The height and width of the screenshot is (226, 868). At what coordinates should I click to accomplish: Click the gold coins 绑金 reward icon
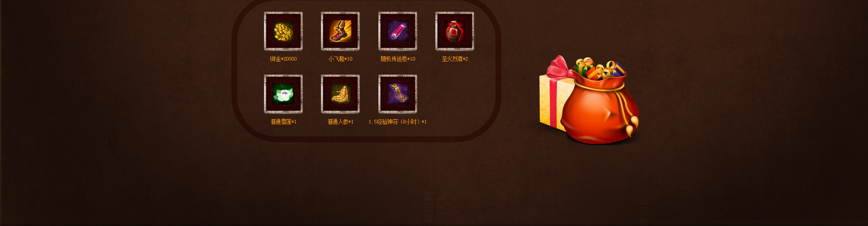pos(283,31)
